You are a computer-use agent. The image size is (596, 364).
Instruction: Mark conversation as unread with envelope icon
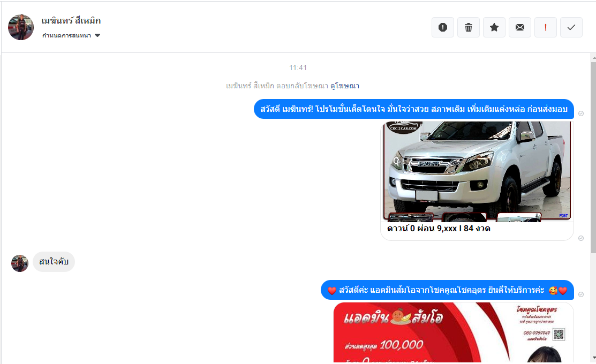[x=520, y=27]
